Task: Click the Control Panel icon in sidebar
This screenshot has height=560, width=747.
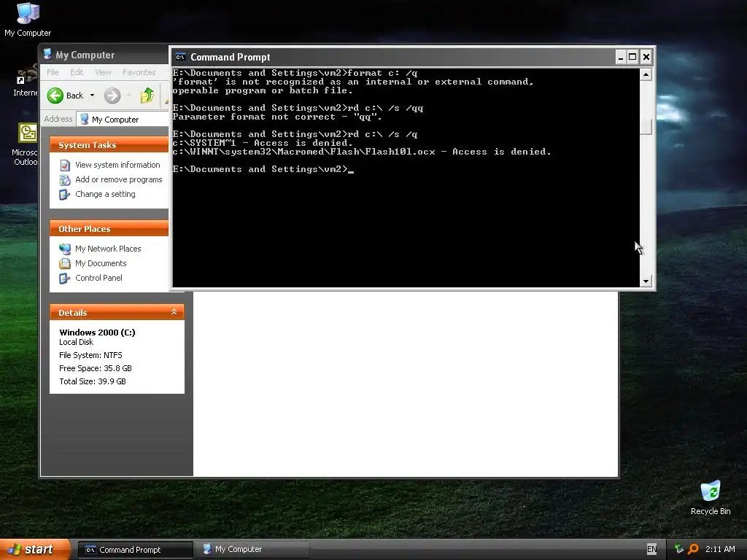Action: click(65, 279)
